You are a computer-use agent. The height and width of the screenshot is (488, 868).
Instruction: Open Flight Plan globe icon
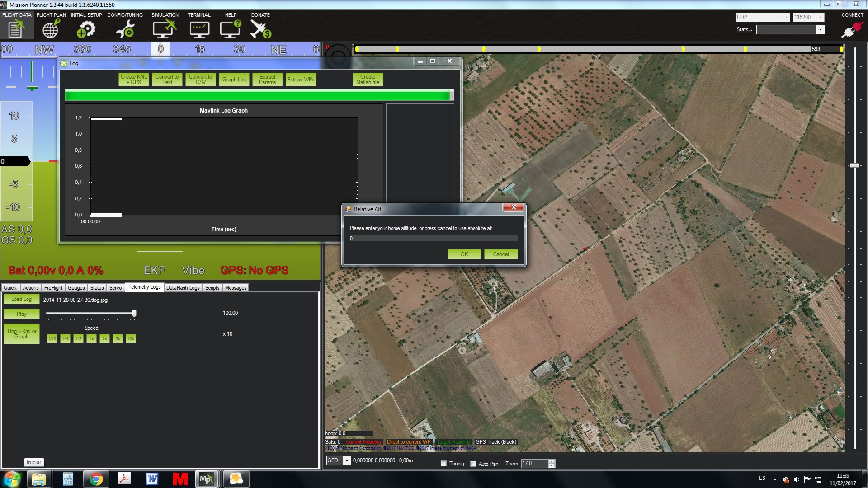[x=51, y=29]
